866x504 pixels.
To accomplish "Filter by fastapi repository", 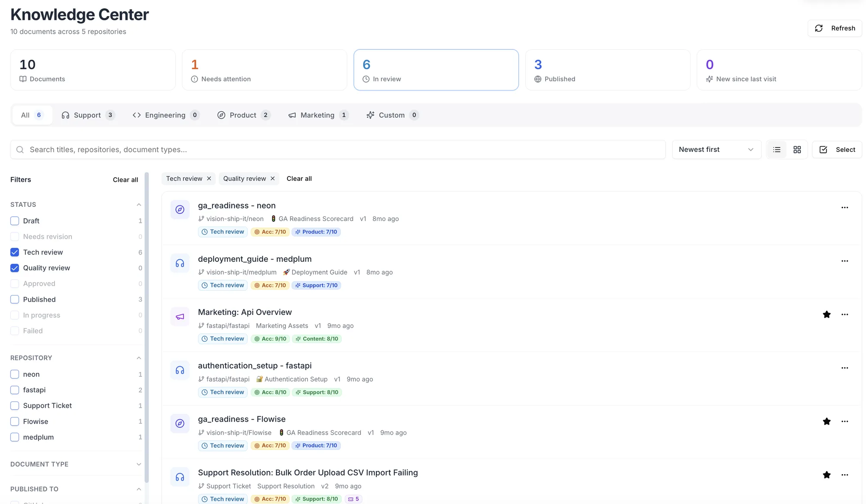I will coord(15,390).
